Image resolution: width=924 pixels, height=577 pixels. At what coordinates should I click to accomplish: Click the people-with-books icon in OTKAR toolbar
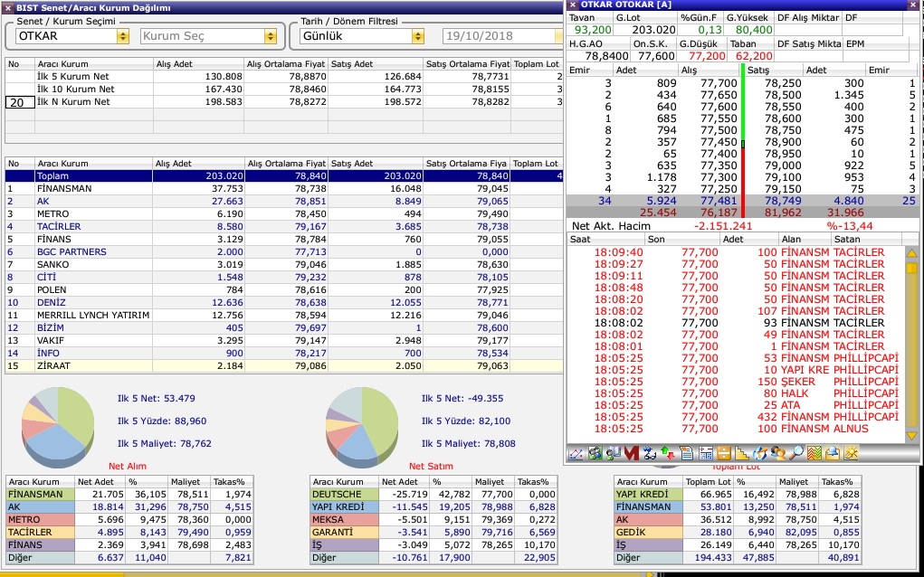(613, 453)
